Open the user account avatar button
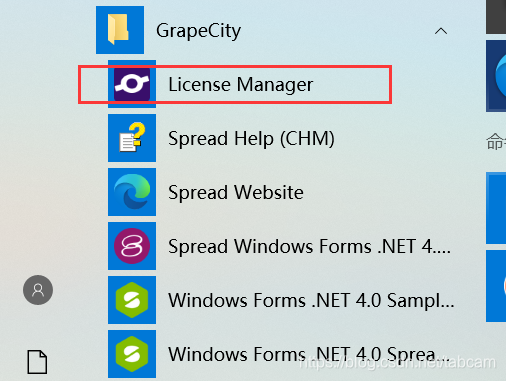Viewport: 506px width, 381px height. pos(38,290)
